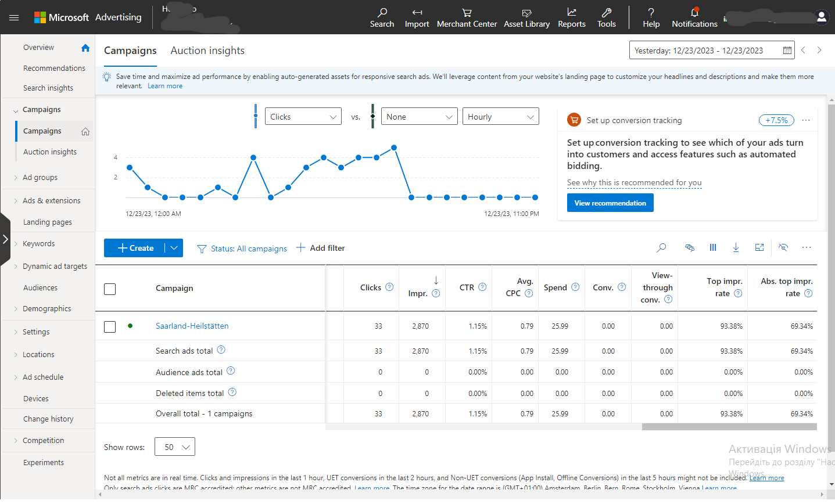
Task: Click the Clicks series color marker
Action: 256,117
